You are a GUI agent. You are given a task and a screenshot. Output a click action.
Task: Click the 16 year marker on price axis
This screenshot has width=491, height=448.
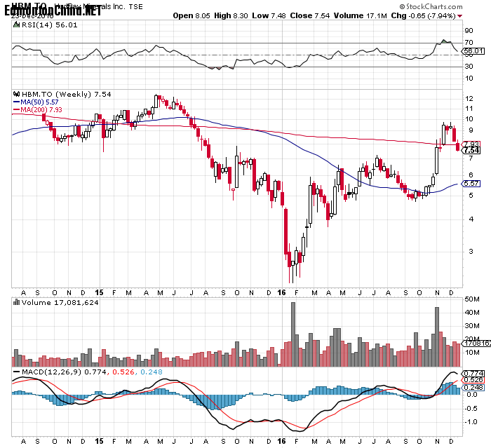point(281,293)
